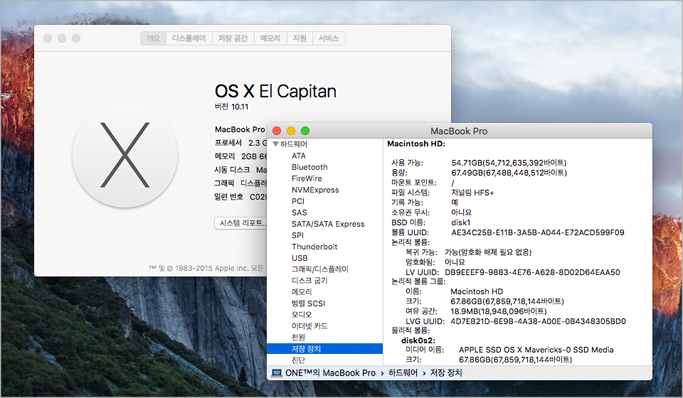Click the APPLE SSD media name value

click(x=536, y=350)
